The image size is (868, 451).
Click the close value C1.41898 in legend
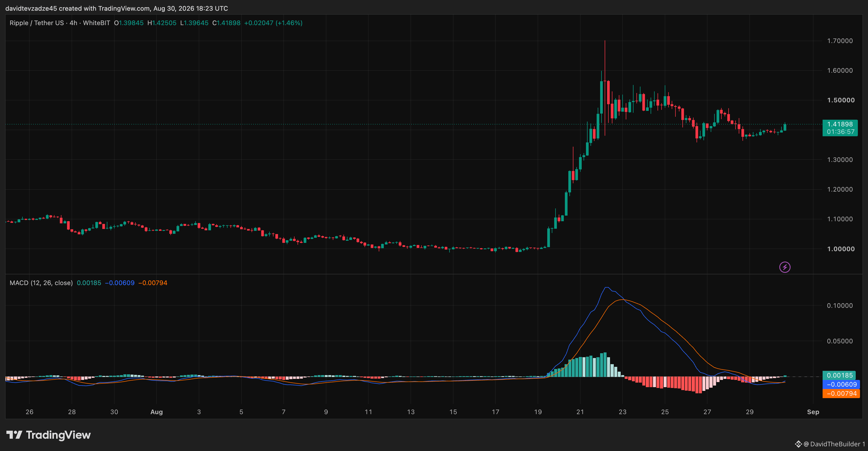(226, 23)
